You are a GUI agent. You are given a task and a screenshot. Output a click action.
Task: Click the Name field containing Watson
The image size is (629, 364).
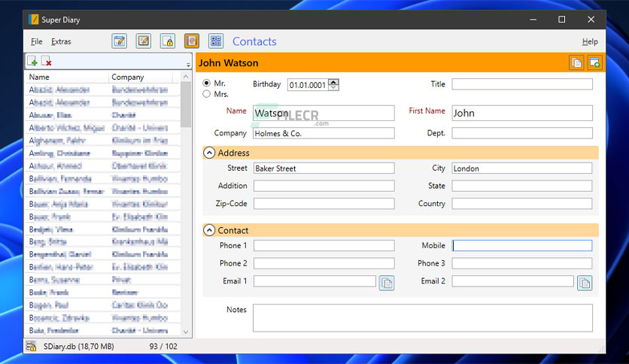[x=324, y=113]
